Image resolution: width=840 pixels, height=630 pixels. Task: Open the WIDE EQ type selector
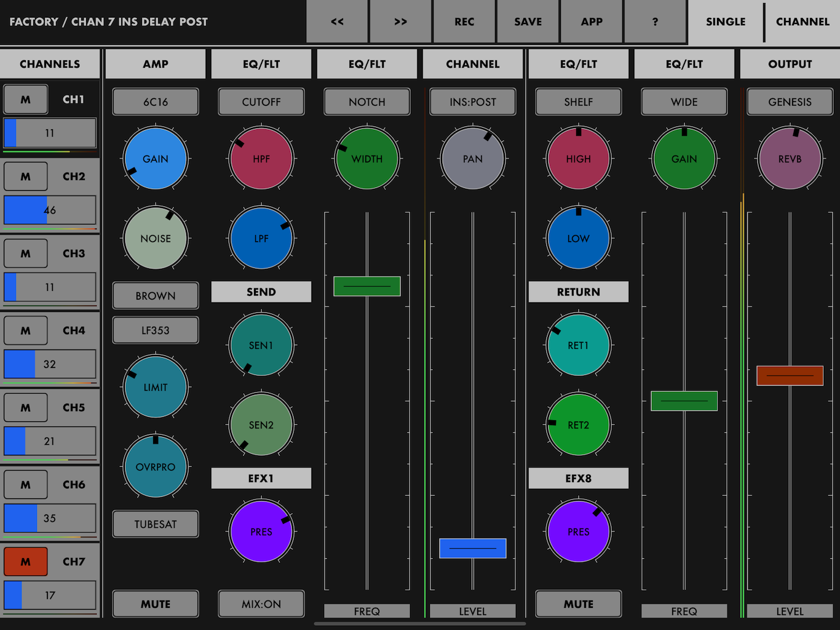point(684,102)
